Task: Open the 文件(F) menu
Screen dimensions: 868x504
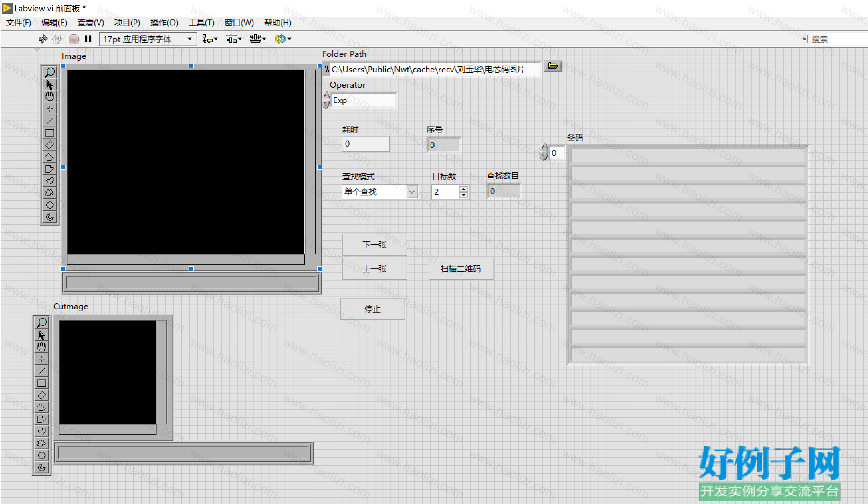Action: 19,23
